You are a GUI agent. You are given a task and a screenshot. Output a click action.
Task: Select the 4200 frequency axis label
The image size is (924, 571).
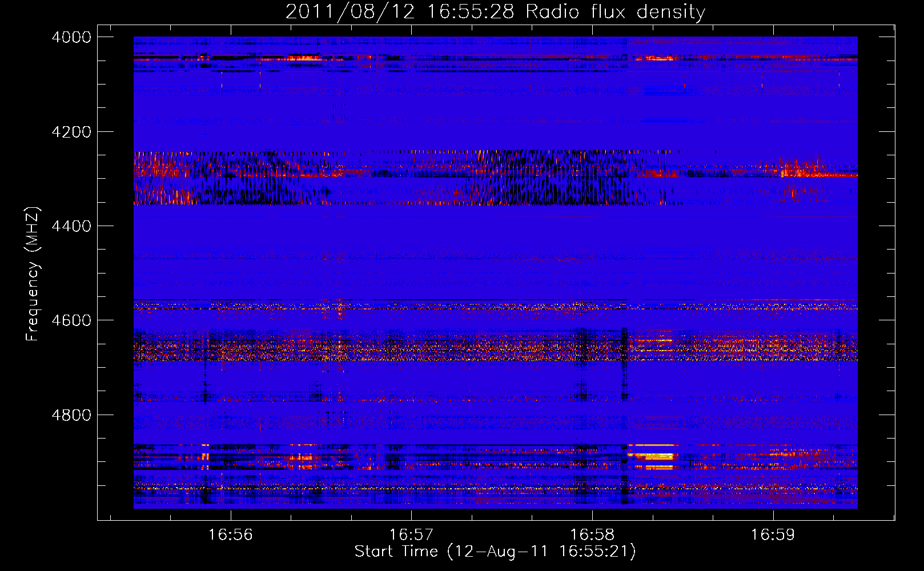pos(71,132)
